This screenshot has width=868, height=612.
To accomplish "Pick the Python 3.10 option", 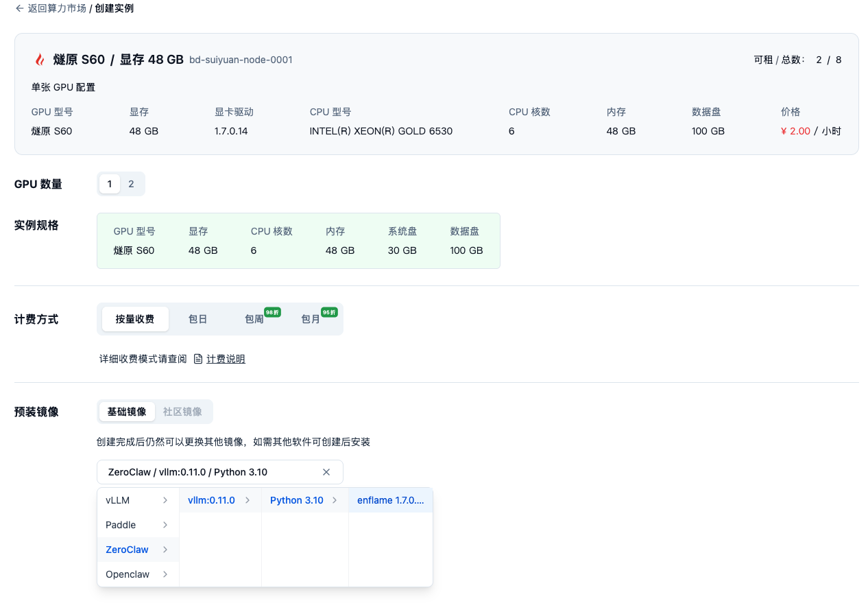I will point(305,500).
